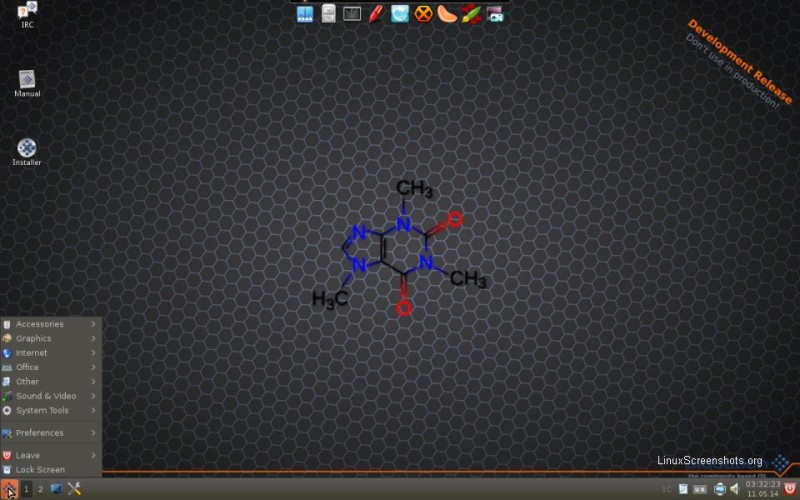Open the IRC desktop shortcut
Image resolution: width=800 pixels, height=500 pixels.
point(27,12)
